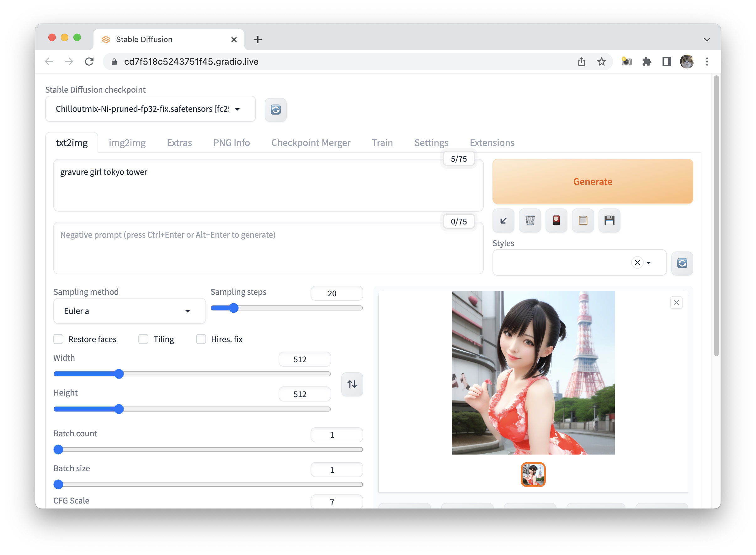Image resolution: width=756 pixels, height=555 pixels.
Task: Open the Chrome three-dot menu
Action: pos(707,62)
